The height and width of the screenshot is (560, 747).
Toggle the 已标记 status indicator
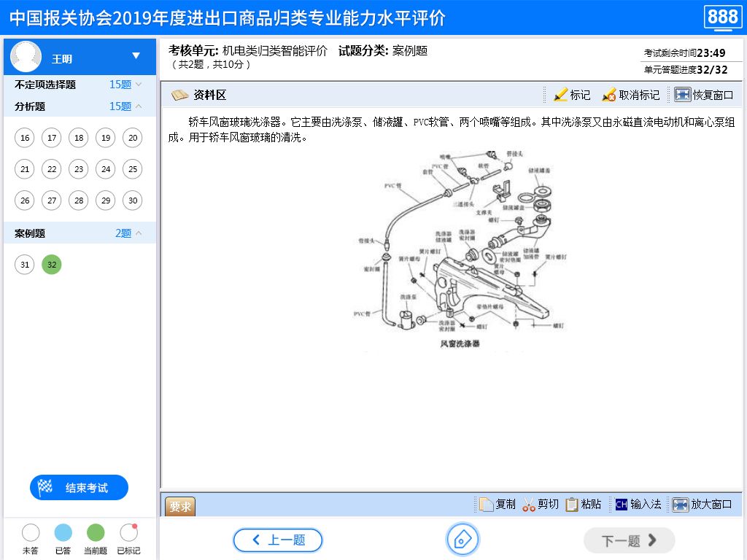tap(128, 532)
